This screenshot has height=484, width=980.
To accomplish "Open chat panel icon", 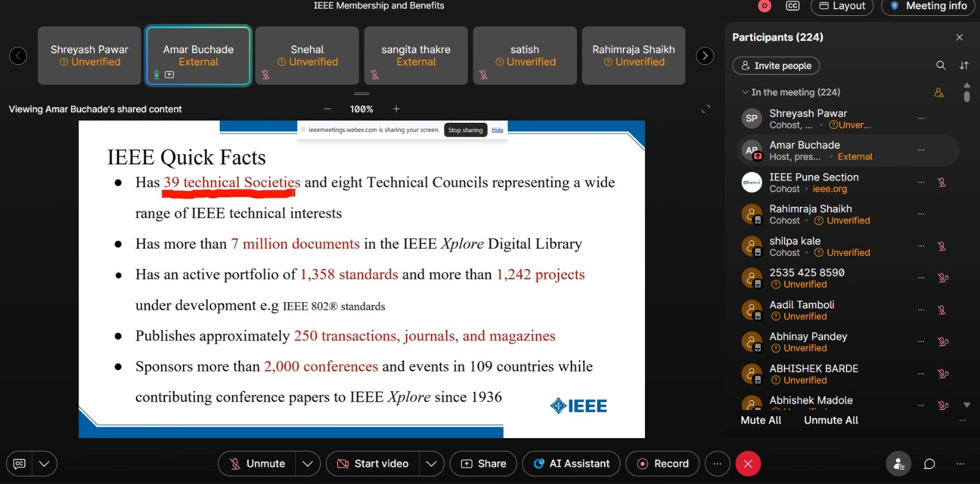I will click(x=929, y=464).
